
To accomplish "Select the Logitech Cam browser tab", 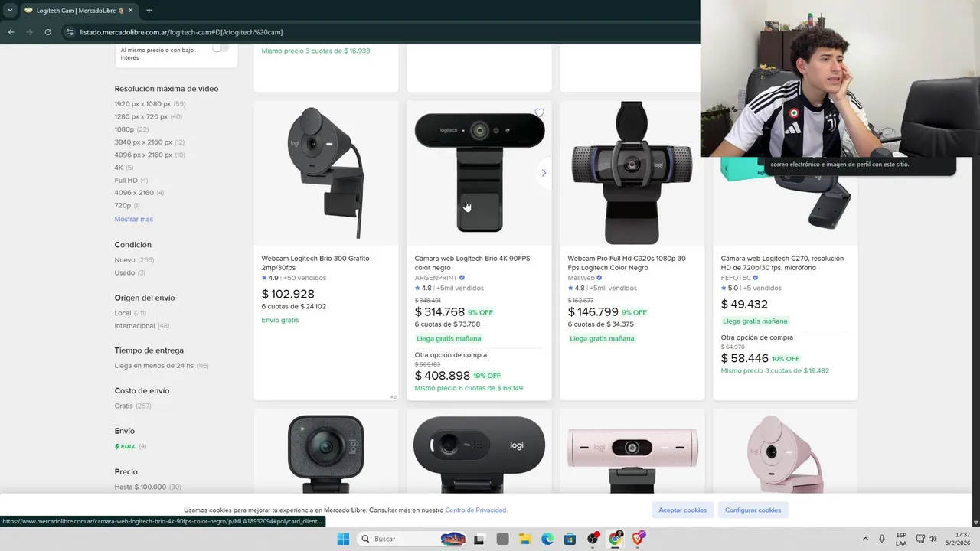I will tap(79, 10).
